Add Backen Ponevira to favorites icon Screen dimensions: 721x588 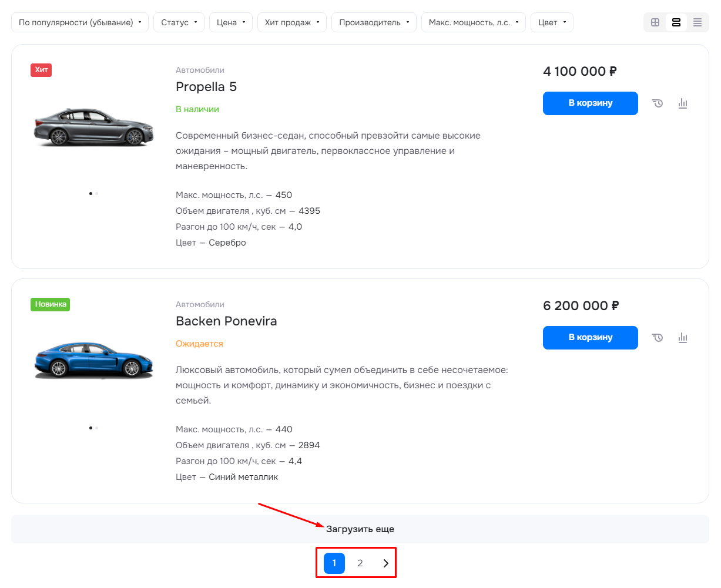coord(658,338)
